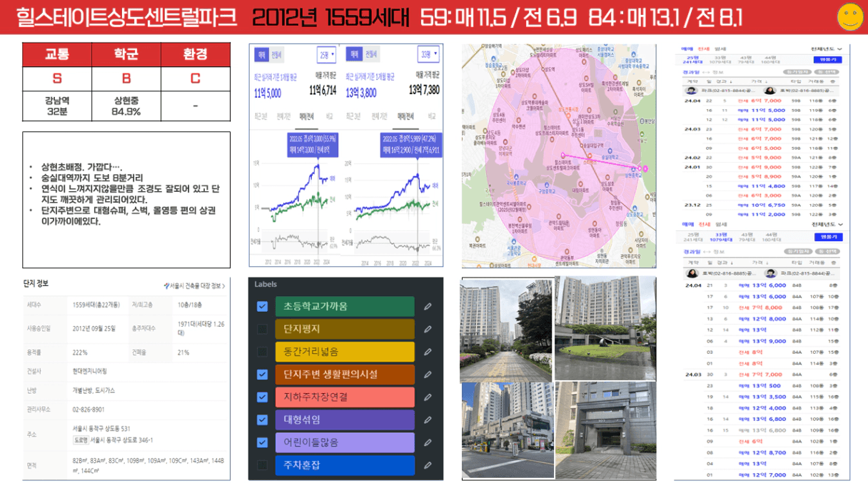Edit the 단지주변 생활편의시설 label via pencil

point(427,375)
